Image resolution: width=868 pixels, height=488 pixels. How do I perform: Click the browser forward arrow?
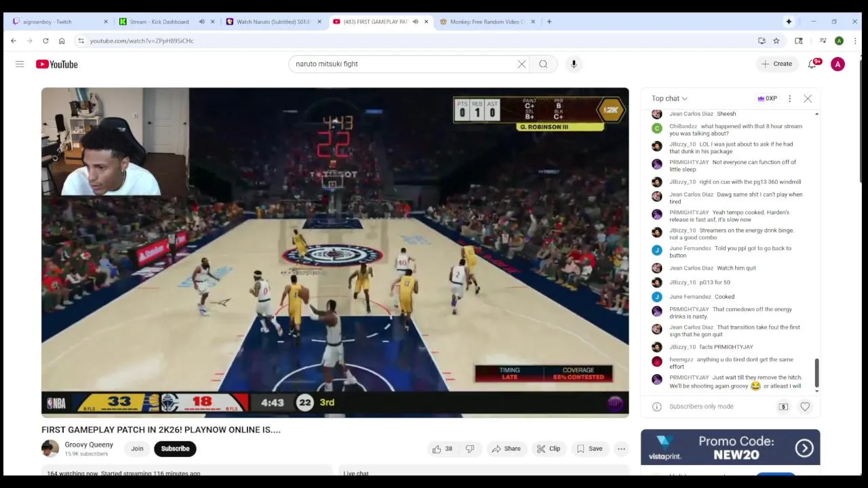tap(29, 41)
